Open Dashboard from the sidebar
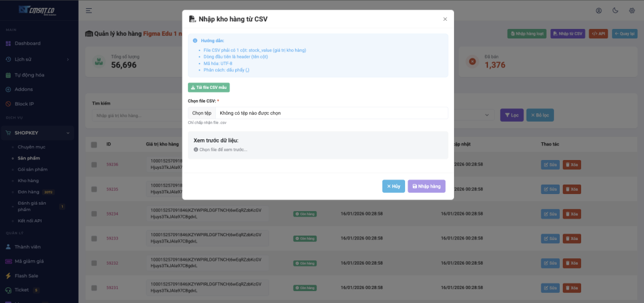Screen dimensions: 644x303 28,43
